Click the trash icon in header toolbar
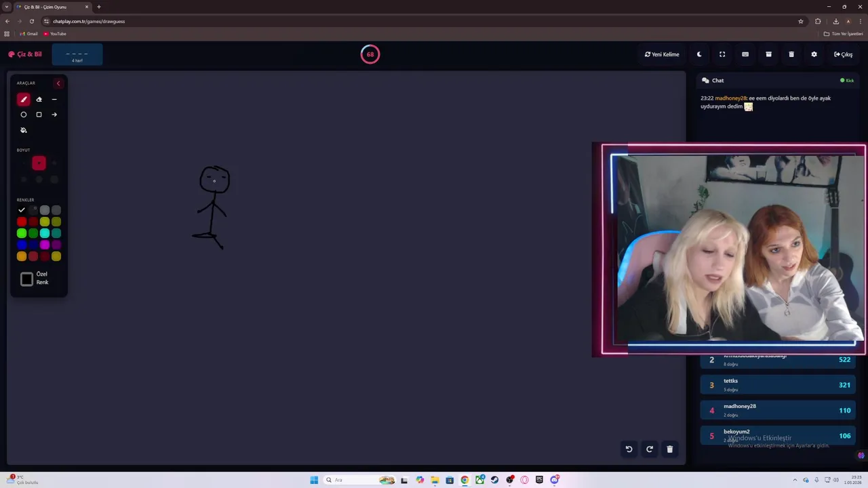Image resolution: width=868 pixels, height=488 pixels. pyautogui.click(x=791, y=54)
